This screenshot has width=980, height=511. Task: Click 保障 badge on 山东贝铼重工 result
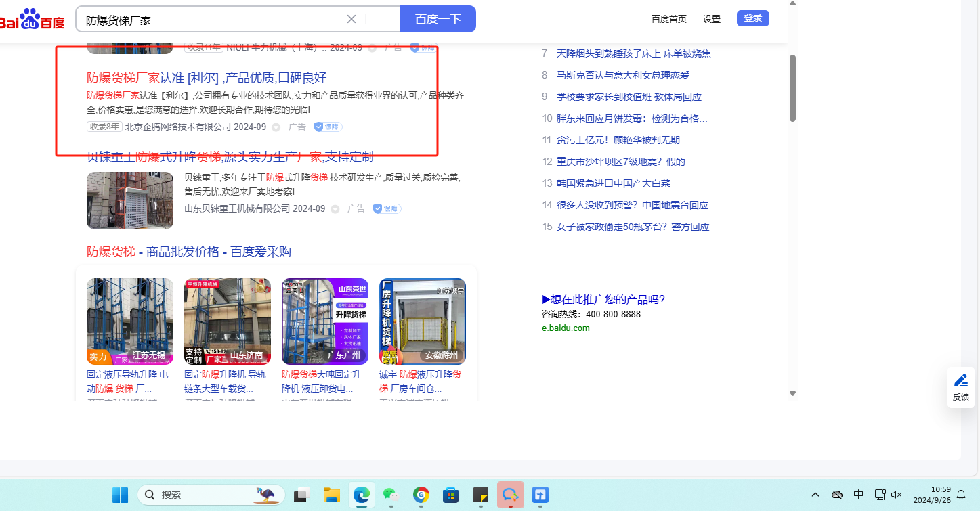coord(387,208)
